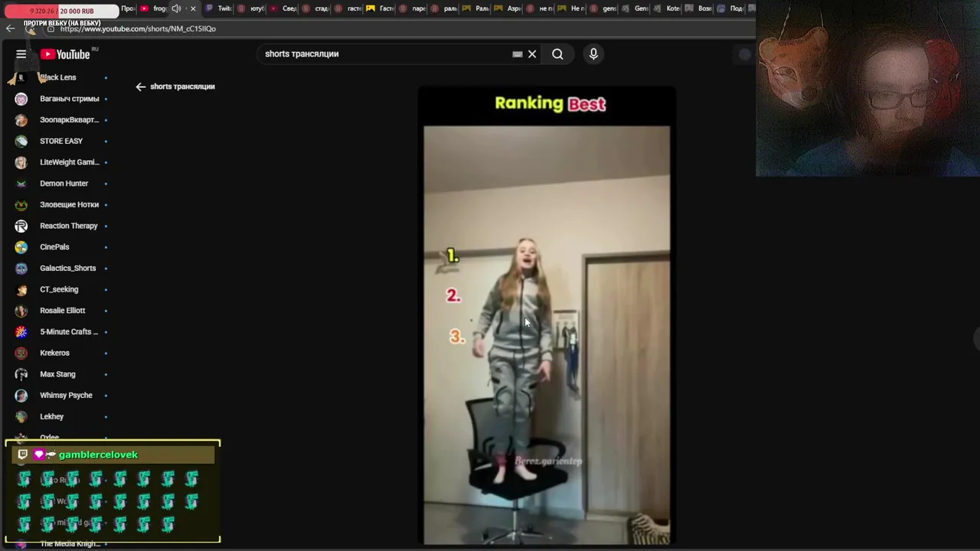Select Galactics_Shorts channel name

[x=67, y=268]
